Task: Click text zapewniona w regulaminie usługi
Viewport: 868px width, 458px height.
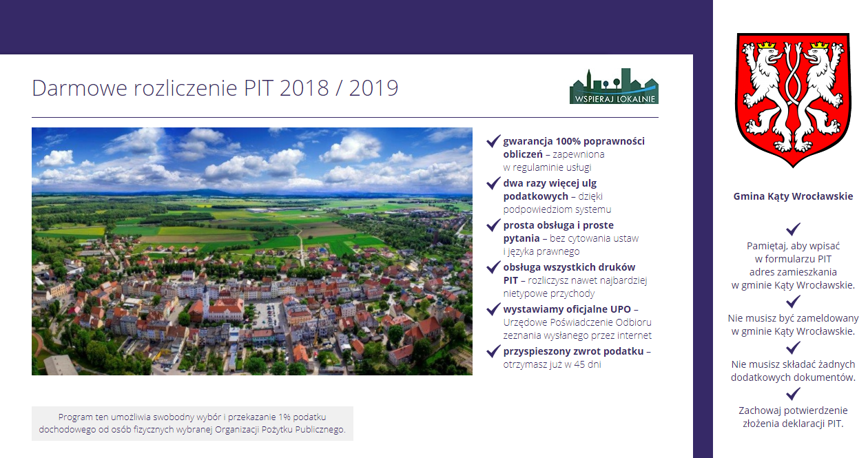Action: click(x=554, y=160)
